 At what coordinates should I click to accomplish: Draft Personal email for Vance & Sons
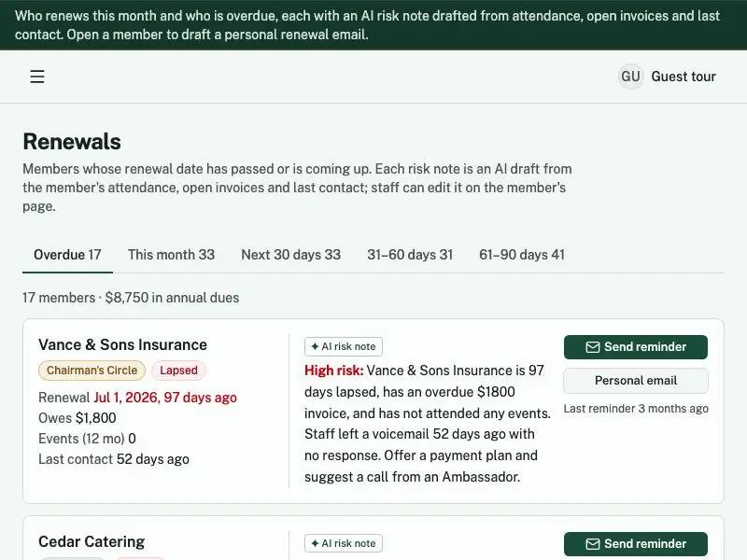coord(636,381)
